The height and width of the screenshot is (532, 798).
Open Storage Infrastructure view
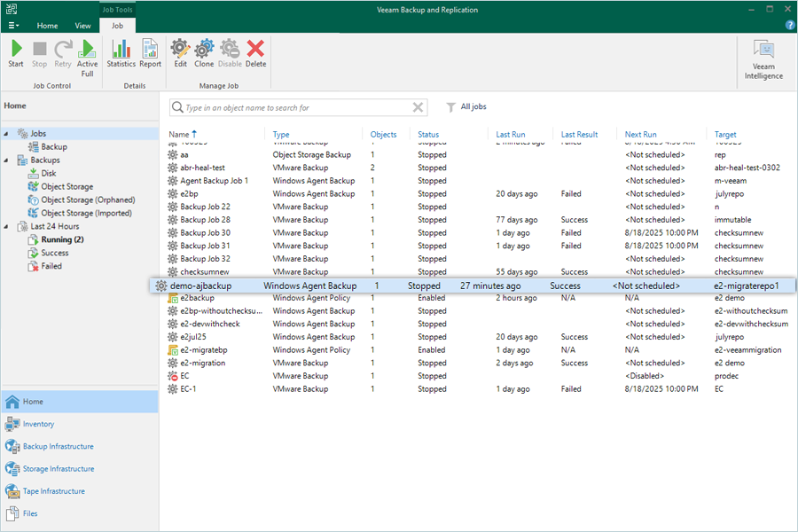pyautogui.click(x=80, y=469)
